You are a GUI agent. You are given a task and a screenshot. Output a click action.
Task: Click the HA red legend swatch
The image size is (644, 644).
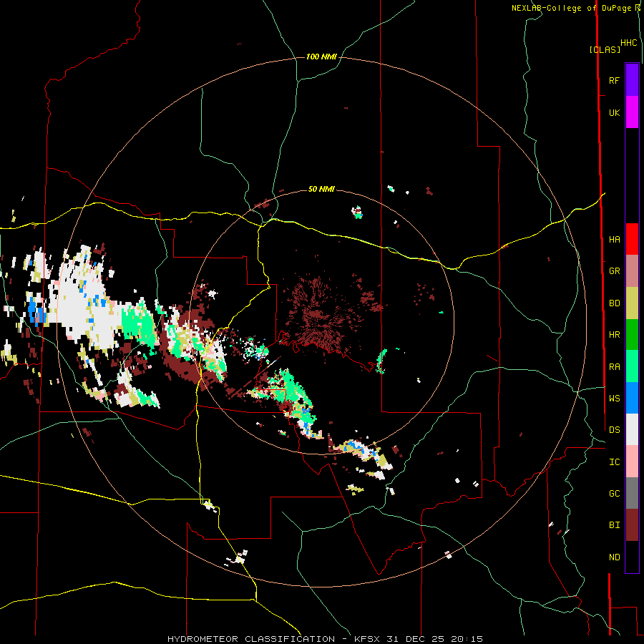[632, 239]
